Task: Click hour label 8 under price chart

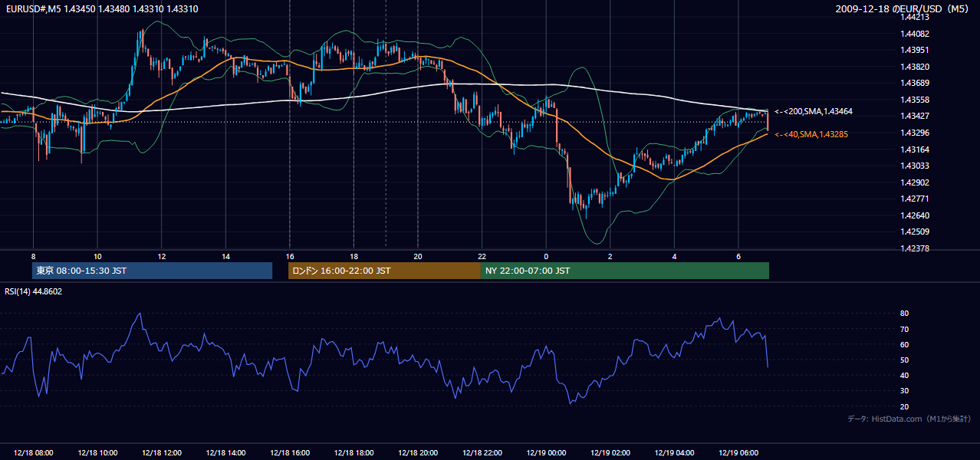Action: coord(33,256)
